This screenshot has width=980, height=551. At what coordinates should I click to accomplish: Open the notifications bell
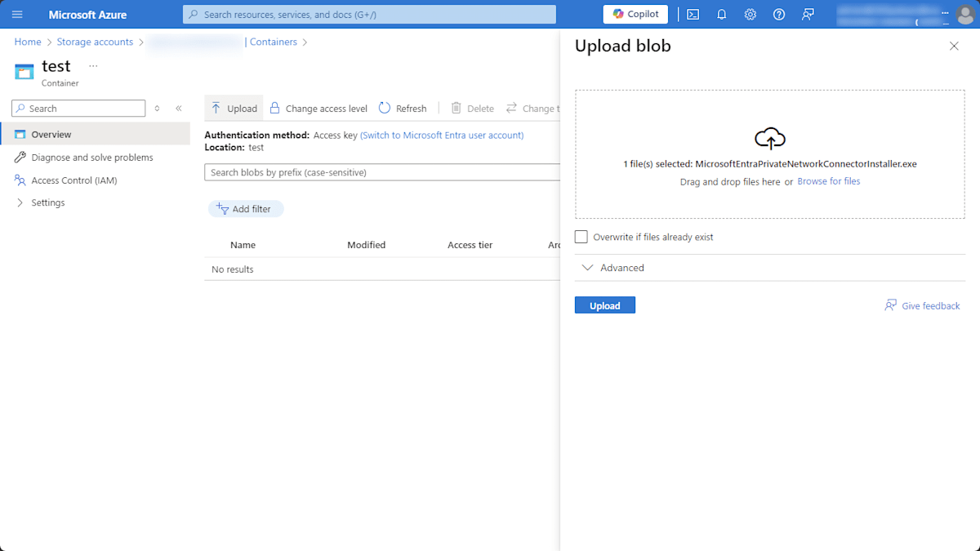coord(722,15)
